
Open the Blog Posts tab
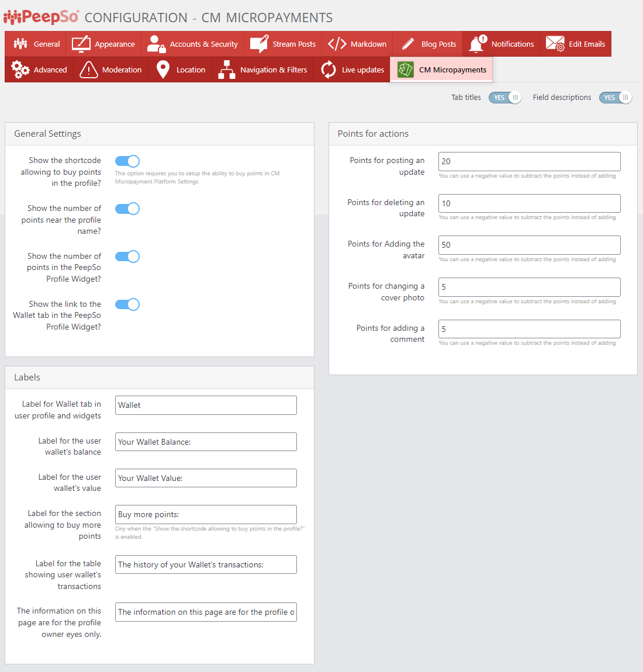point(428,44)
